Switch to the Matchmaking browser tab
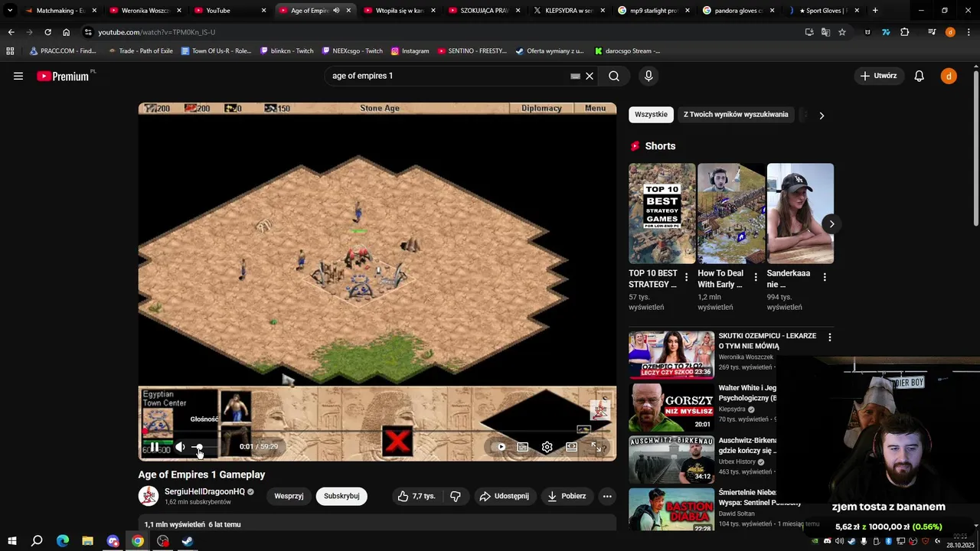Image resolution: width=980 pixels, height=551 pixels. click(x=60, y=11)
